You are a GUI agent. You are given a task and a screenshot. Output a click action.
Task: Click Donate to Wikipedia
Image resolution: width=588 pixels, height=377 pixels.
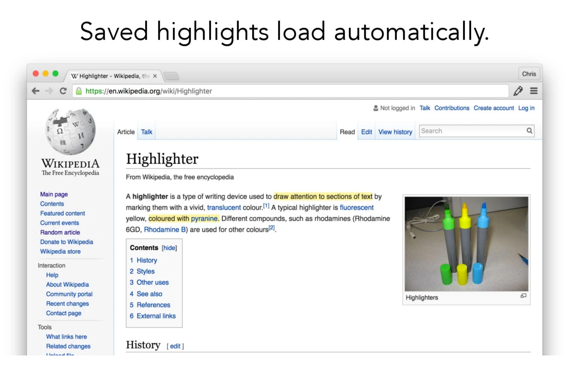[x=66, y=242]
